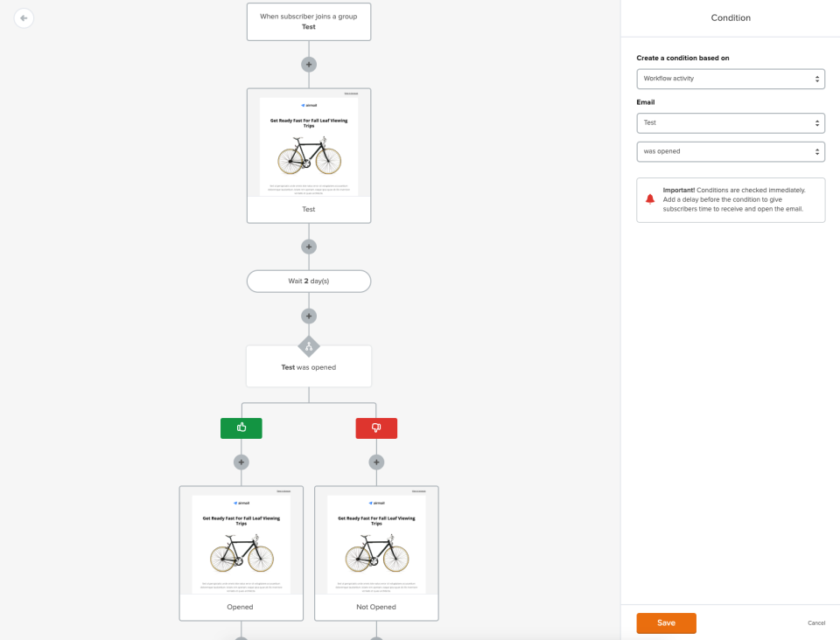The image size is (840, 640).
Task: Click the green thumbs up icon on the Yes branch
Action: coord(241,428)
